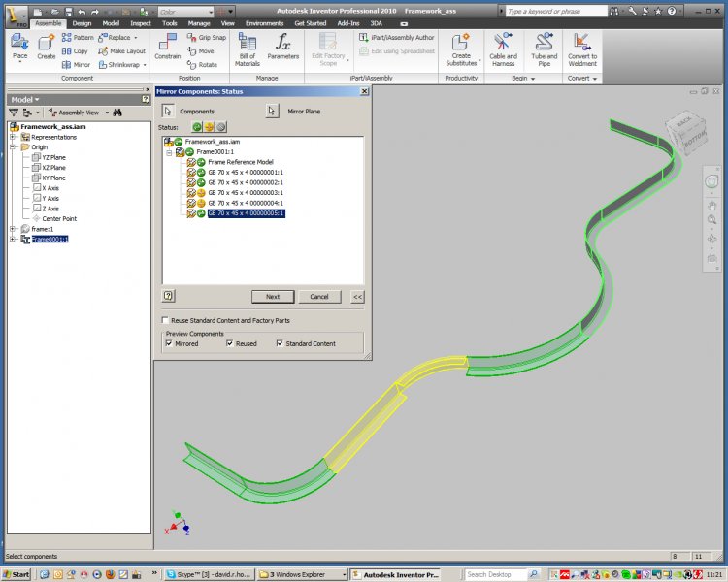Collapse dialog with << button
The height and width of the screenshot is (582, 728).
357,297
